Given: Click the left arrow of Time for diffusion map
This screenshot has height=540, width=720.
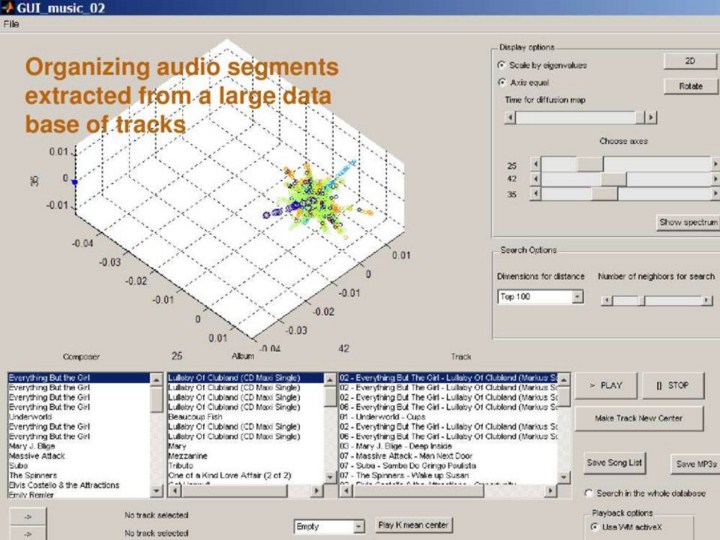Looking at the screenshot, I should [511, 117].
